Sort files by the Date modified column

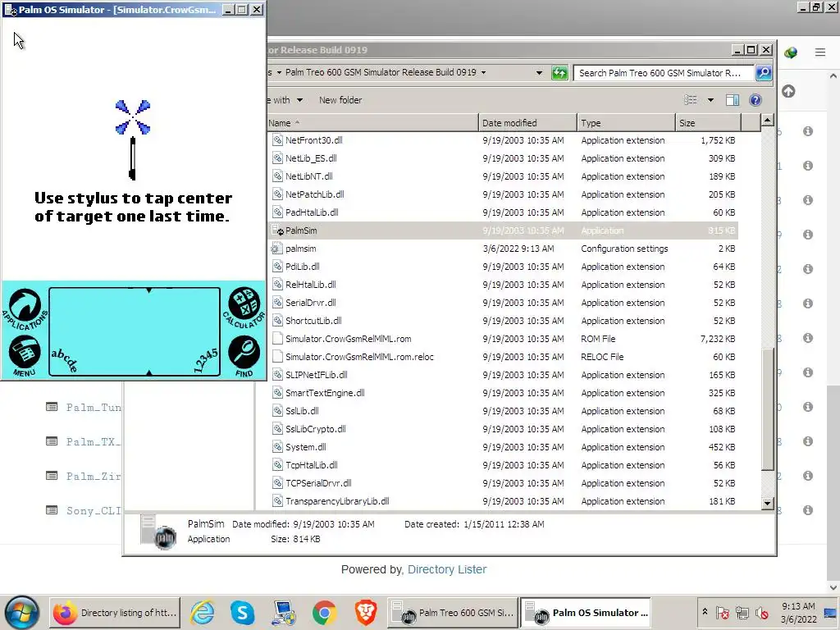(x=527, y=123)
